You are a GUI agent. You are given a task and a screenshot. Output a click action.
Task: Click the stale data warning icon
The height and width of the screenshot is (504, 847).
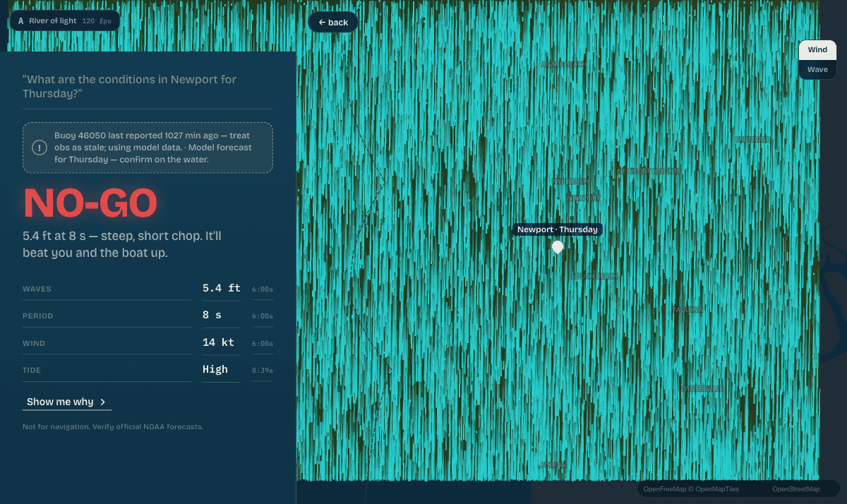pos(40,148)
